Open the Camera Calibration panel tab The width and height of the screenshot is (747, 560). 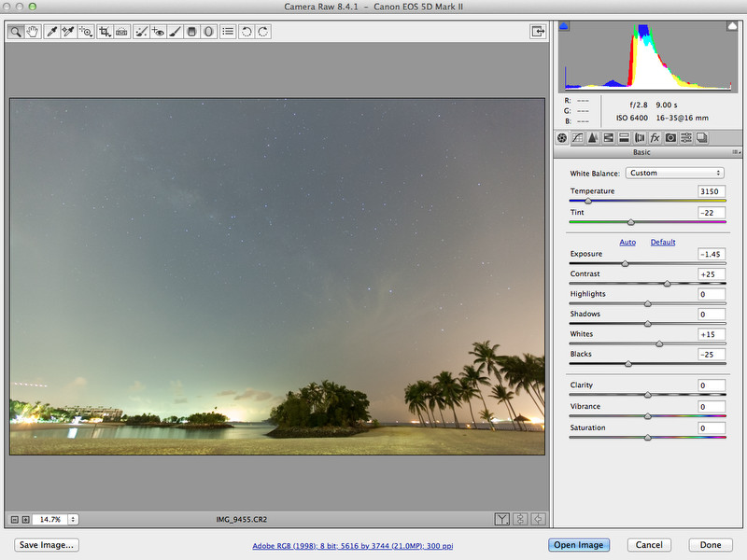(670, 137)
